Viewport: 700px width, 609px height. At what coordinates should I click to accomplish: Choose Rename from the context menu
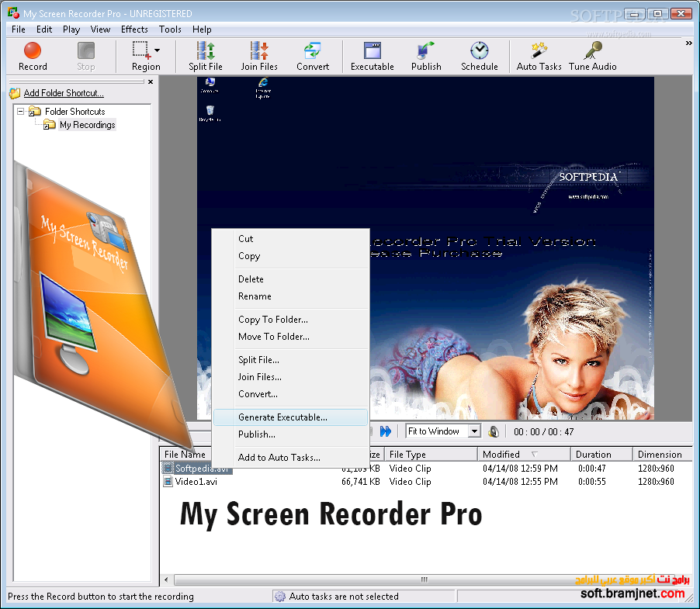click(x=291, y=296)
